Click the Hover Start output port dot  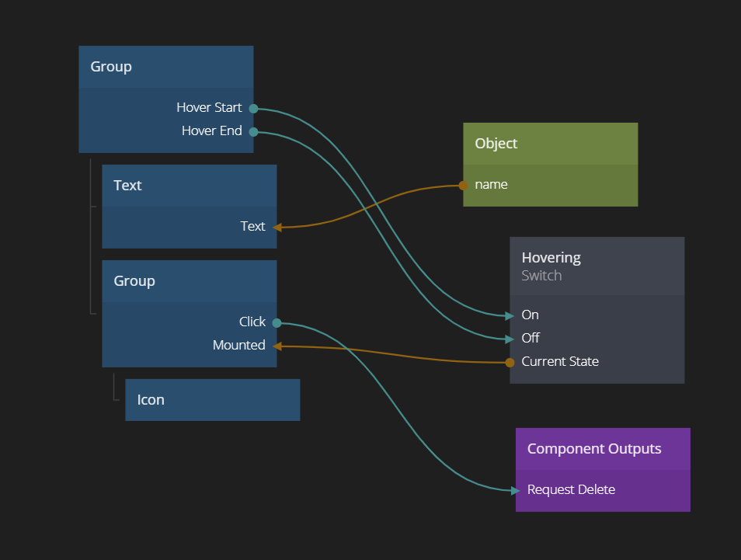[253, 108]
